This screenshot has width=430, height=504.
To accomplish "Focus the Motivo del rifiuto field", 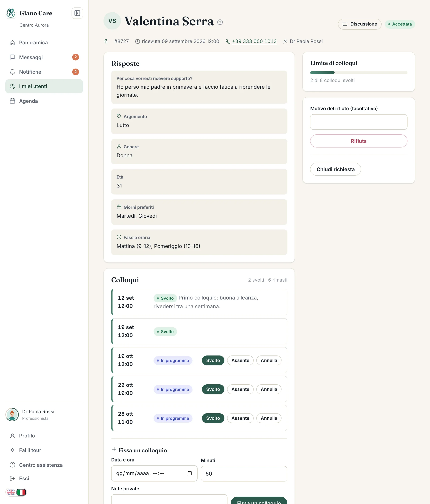I will pyautogui.click(x=359, y=122).
